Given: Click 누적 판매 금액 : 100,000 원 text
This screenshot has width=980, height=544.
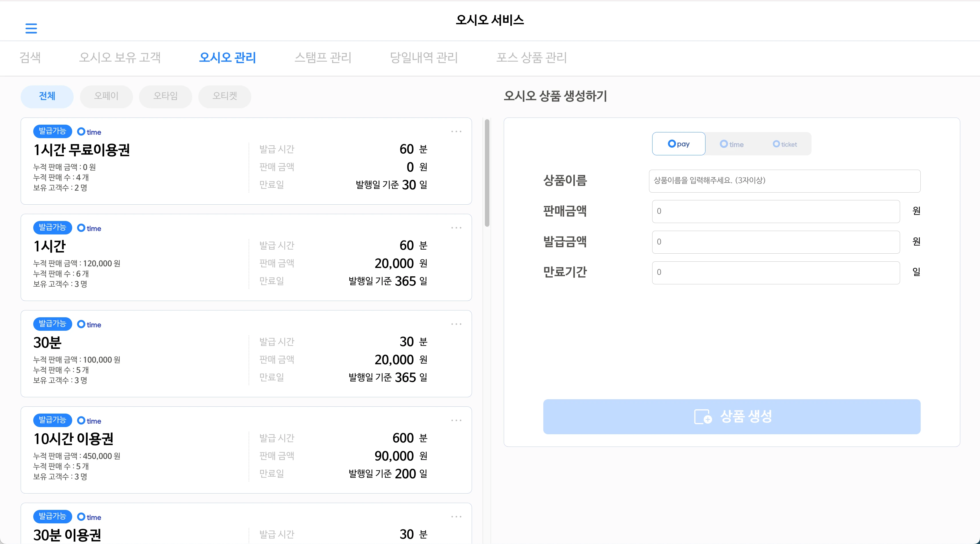Looking at the screenshot, I should pyautogui.click(x=77, y=359).
